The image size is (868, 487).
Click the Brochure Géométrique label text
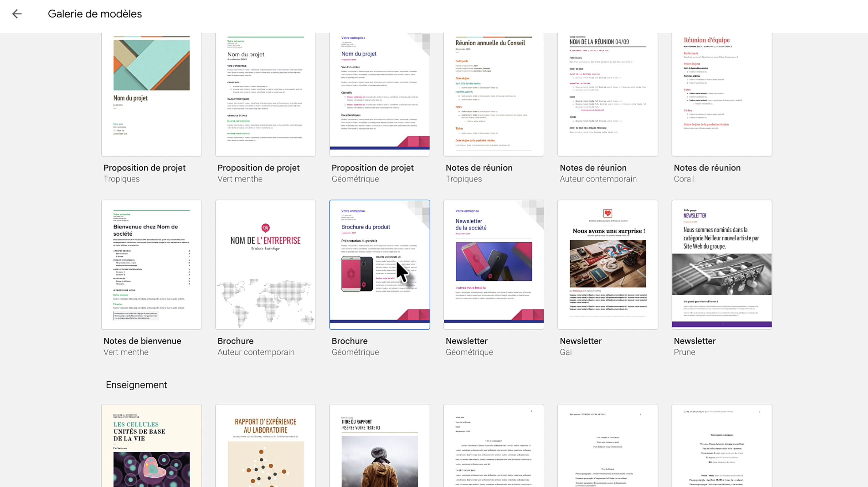point(350,341)
